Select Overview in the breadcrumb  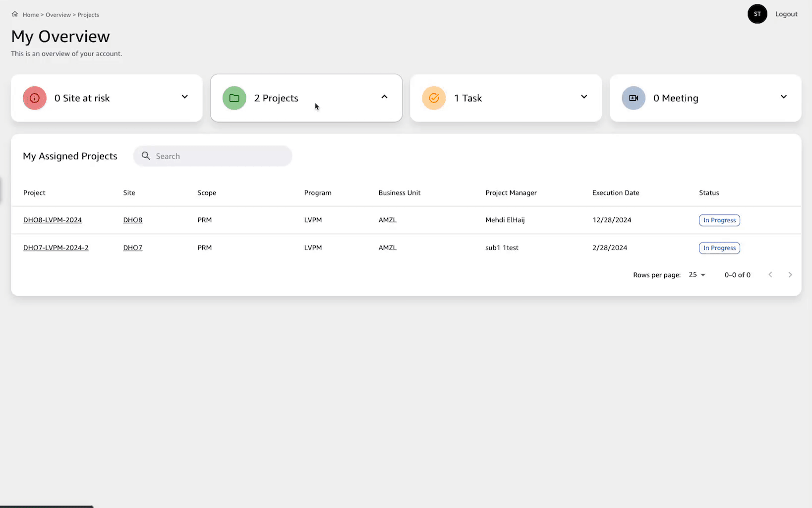click(x=58, y=14)
